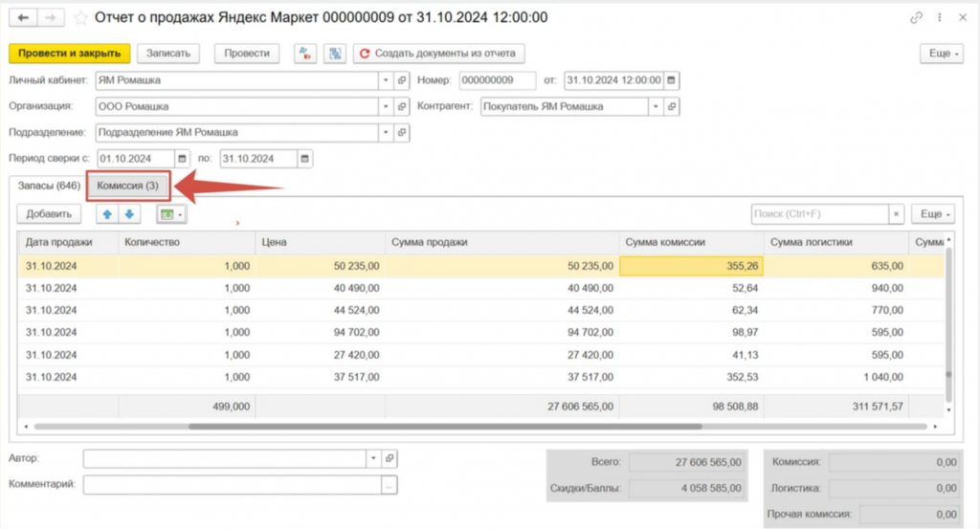Switch to the Комиссия (3) tab

point(128,185)
